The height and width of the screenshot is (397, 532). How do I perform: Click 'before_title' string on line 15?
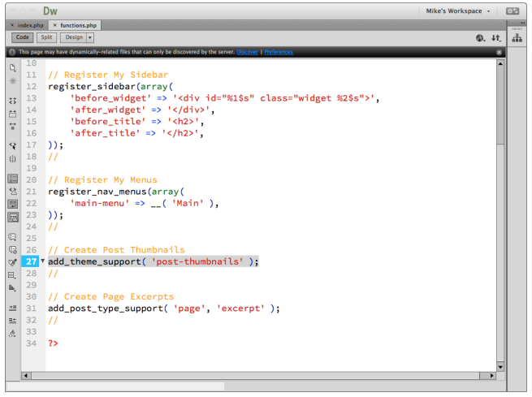tap(108, 121)
